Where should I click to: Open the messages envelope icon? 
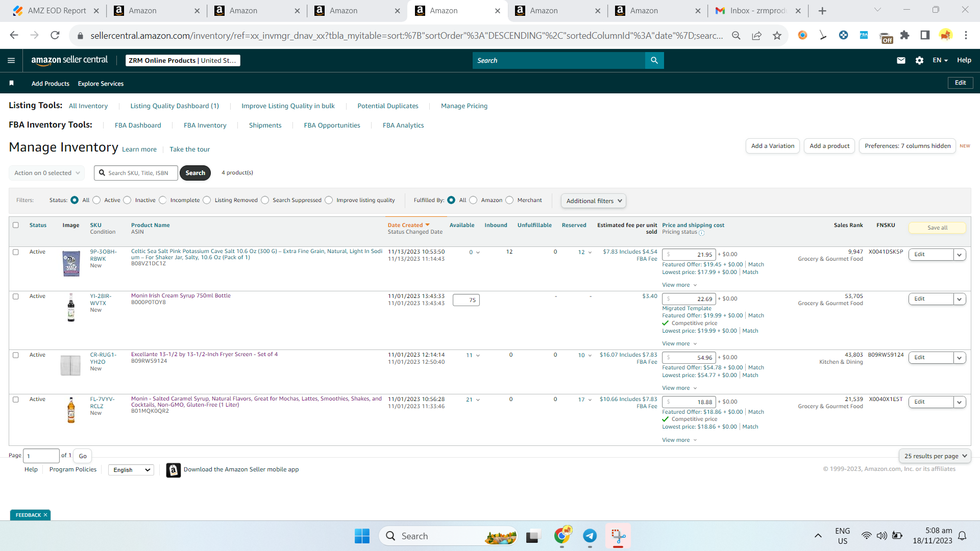coord(901,60)
